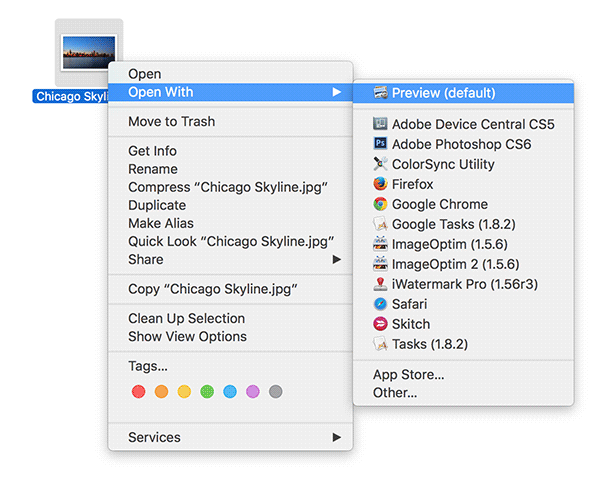Open with Skitch
600x481 pixels.
tap(463, 324)
